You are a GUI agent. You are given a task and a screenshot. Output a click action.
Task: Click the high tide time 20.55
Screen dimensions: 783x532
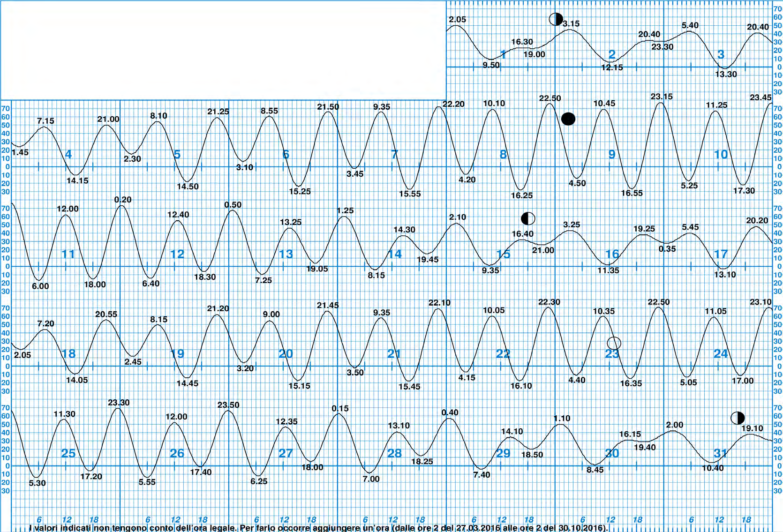pos(106,315)
